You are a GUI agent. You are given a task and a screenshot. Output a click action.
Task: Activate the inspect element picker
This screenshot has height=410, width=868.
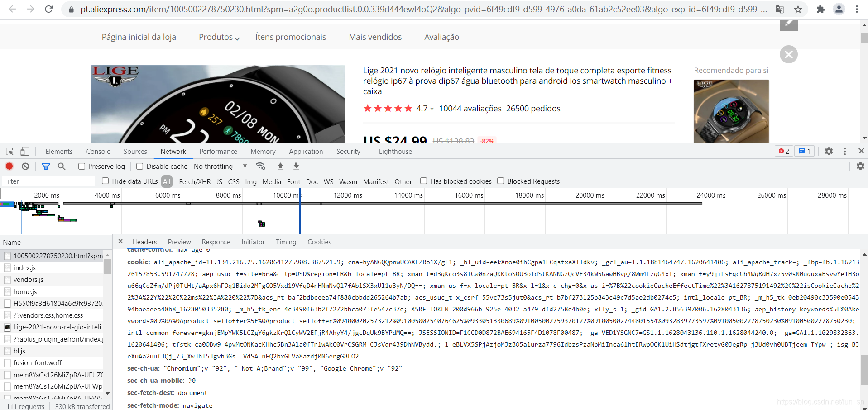[x=10, y=152]
